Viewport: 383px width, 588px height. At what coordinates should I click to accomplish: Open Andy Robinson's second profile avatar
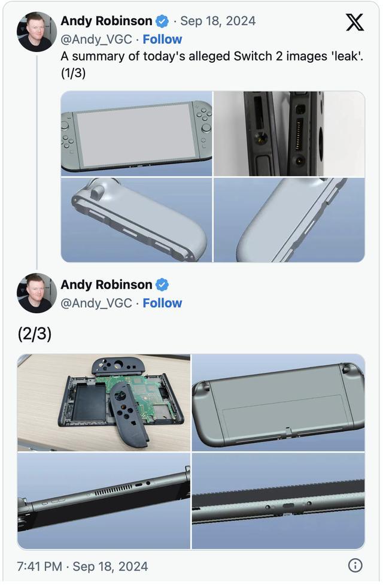pyautogui.click(x=37, y=293)
